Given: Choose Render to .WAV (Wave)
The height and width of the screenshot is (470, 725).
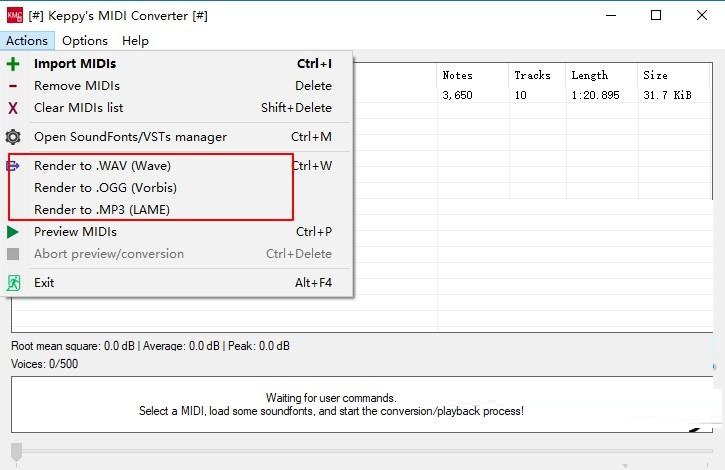Looking at the screenshot, I should (x=178, y=166).
